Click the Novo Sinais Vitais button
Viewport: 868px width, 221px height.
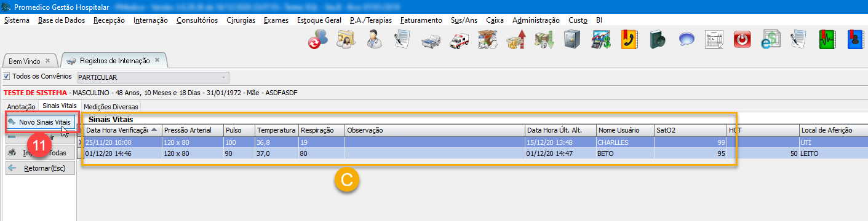pos(41,122)
